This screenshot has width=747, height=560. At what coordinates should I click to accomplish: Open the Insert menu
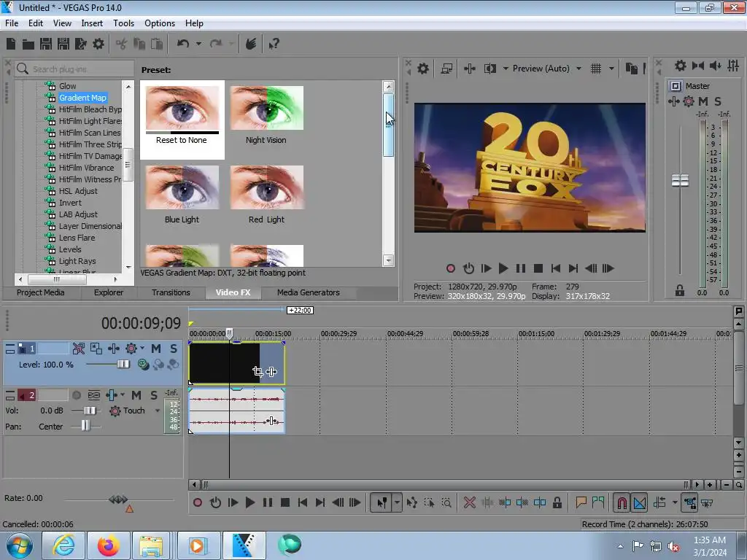tap(91, 23)
